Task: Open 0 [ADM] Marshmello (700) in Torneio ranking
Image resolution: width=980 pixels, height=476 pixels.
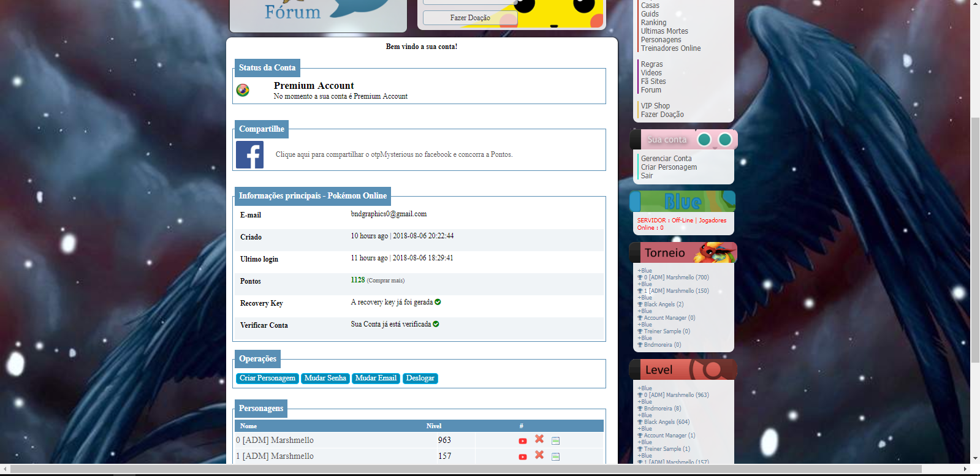Action: coord(677,278)
